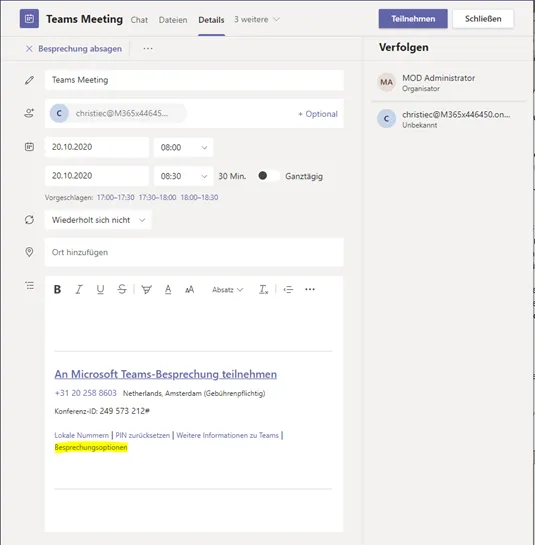Switch to the Dateien tab
The width and height of the screenshot is (535, 545).
click(173, 20)
